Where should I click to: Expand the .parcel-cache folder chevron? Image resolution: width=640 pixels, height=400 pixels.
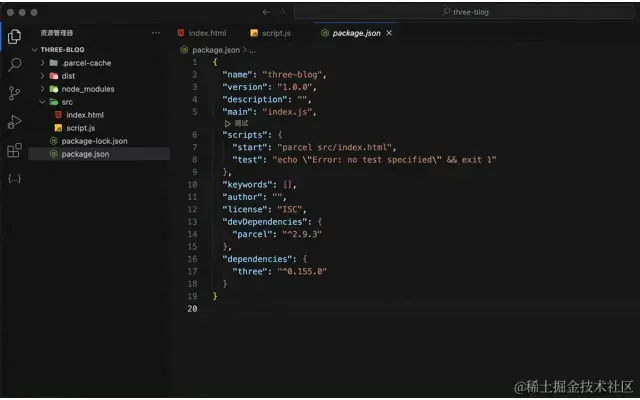(42, 63)
